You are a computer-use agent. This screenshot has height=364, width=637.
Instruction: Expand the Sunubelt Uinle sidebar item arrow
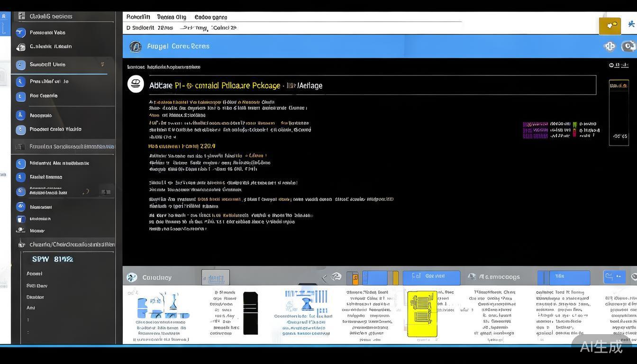[102, 64]
